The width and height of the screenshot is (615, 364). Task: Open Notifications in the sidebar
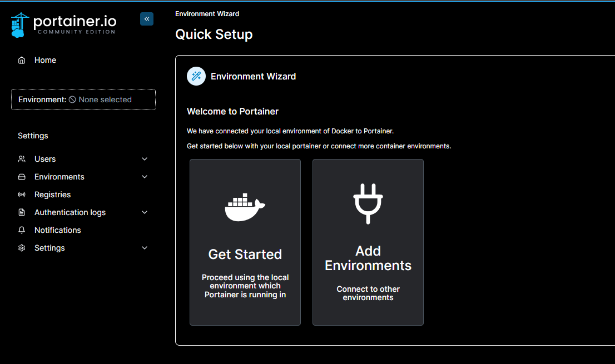pos(58,230)
